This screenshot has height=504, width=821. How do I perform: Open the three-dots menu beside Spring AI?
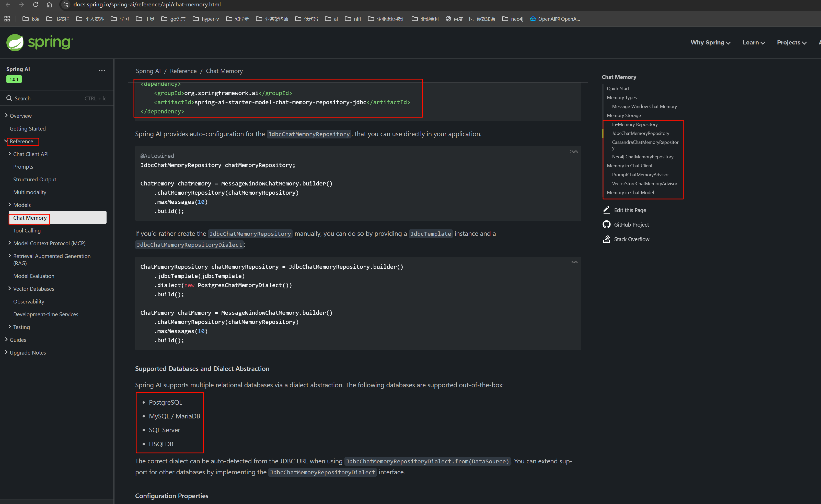pos(102,70)
